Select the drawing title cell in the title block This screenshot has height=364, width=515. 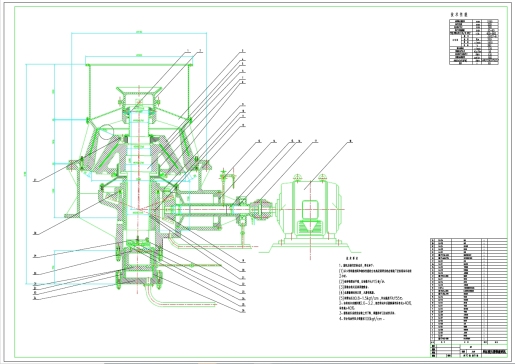coord(494,352)
